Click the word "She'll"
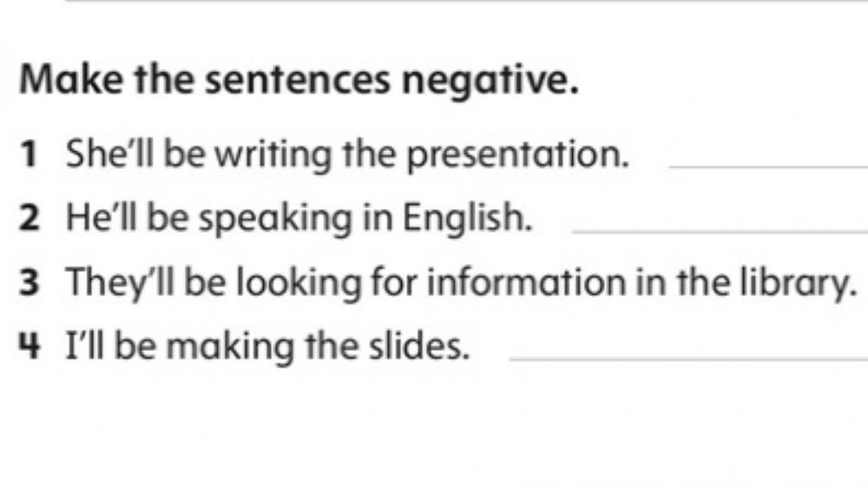This screenshot has height=489, width=868. [x=103, y=155]
